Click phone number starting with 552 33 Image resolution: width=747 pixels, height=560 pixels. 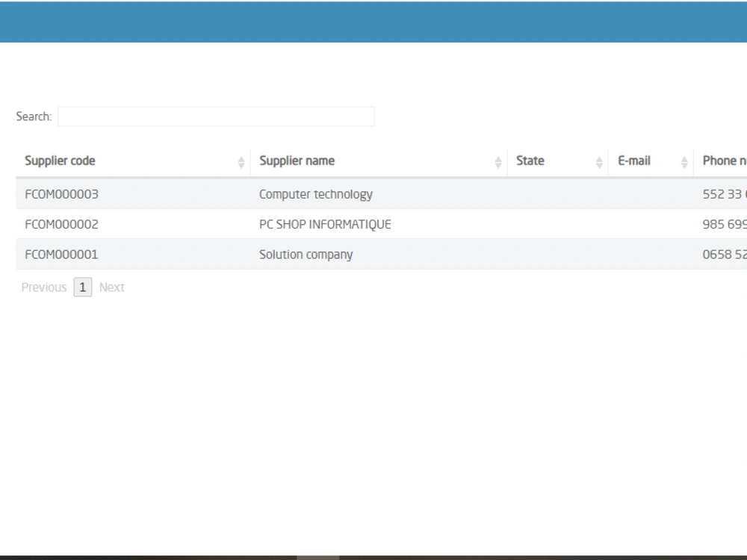(725, 194)
